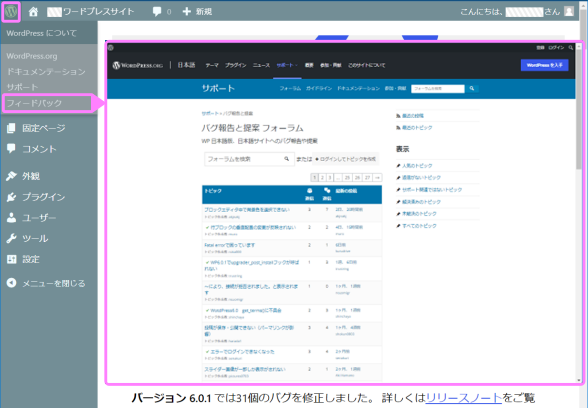This screenshot has height=408, width=588.
Task: Click the pagination next arrow button
Action: point(377,178)
